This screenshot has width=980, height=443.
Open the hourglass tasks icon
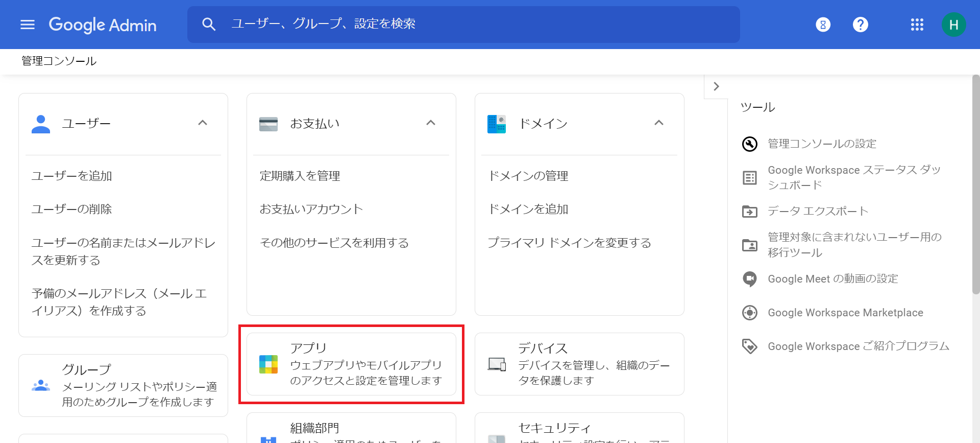point(823,25)
